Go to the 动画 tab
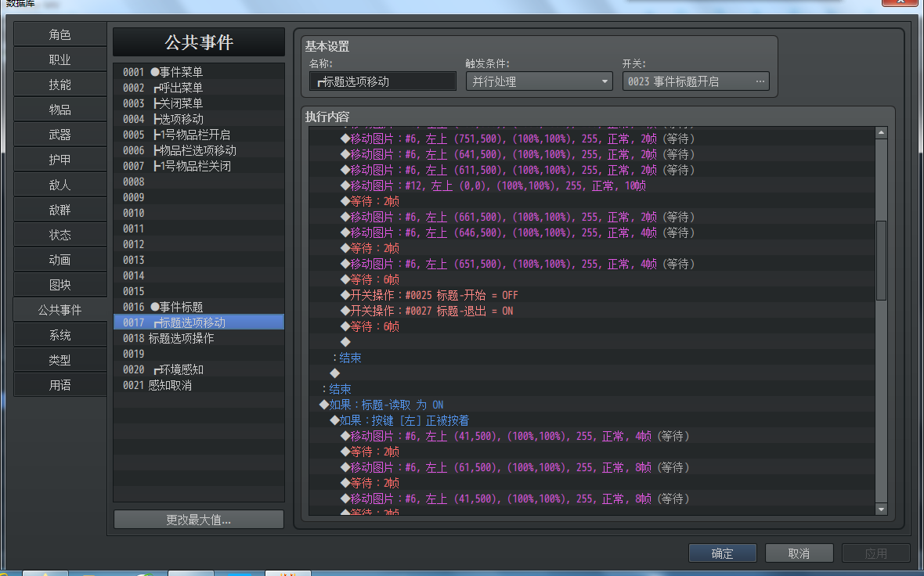Viewport: 924px width, 576px height. click(x=60, y=260)
